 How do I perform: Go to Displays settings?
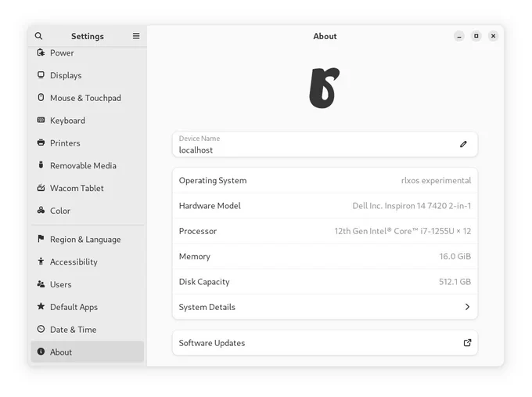tap(87, 75)
